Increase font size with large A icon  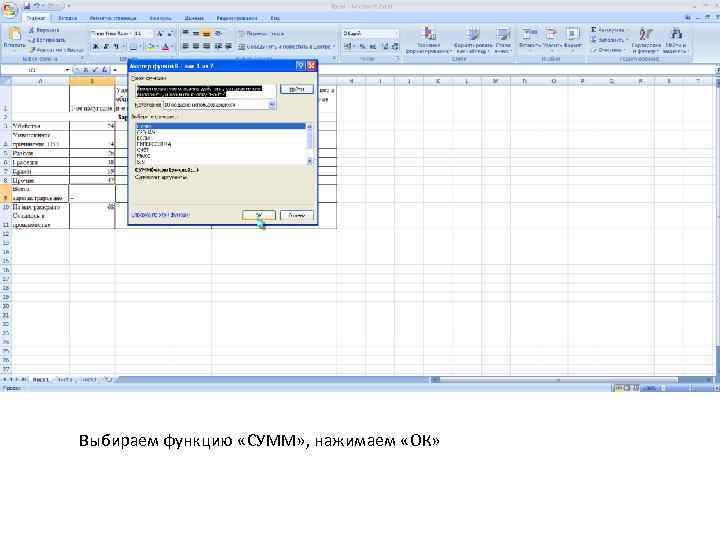tap(160, 34)
